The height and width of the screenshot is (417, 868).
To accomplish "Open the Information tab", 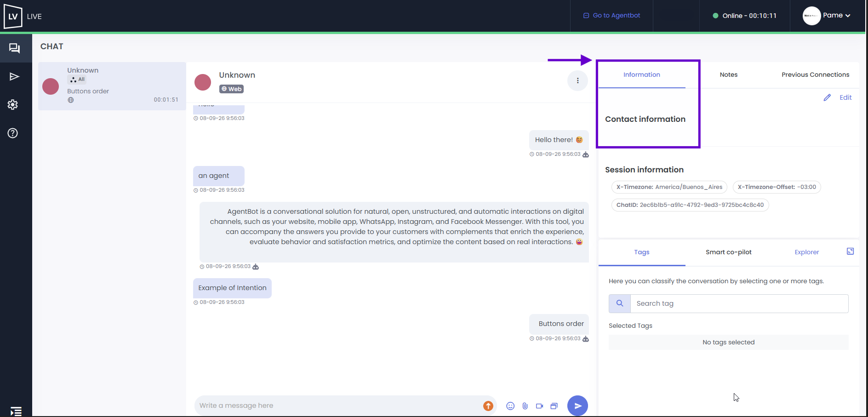I will 642,74.
